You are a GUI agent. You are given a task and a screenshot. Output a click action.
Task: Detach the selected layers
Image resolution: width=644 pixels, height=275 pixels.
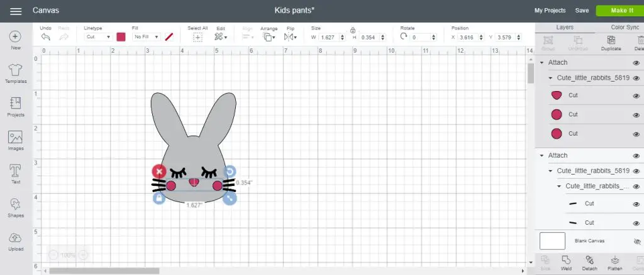click(x=590, y=263)
